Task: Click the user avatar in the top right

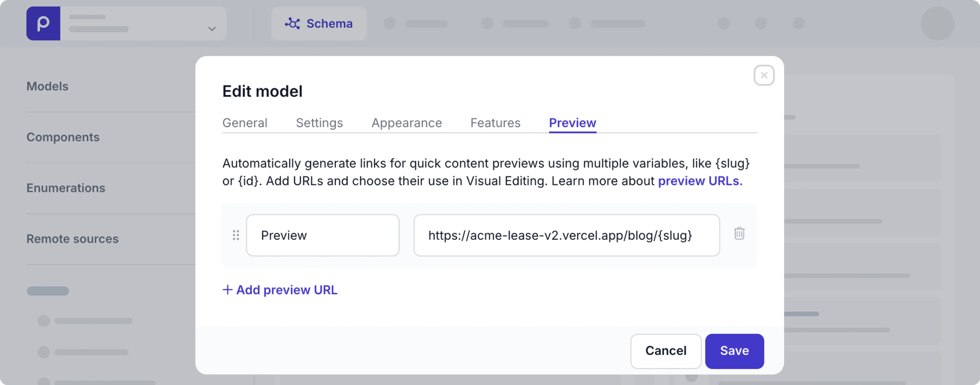Action: click(937, 23)
